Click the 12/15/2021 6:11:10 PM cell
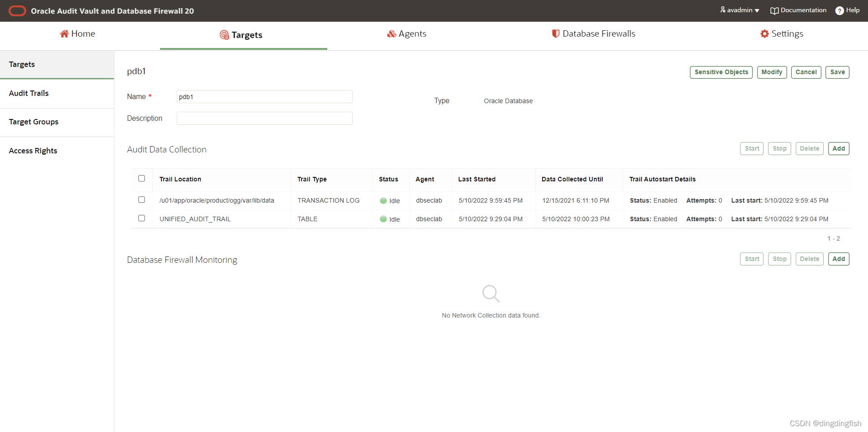The image size is (868, 432). (576, 201)
